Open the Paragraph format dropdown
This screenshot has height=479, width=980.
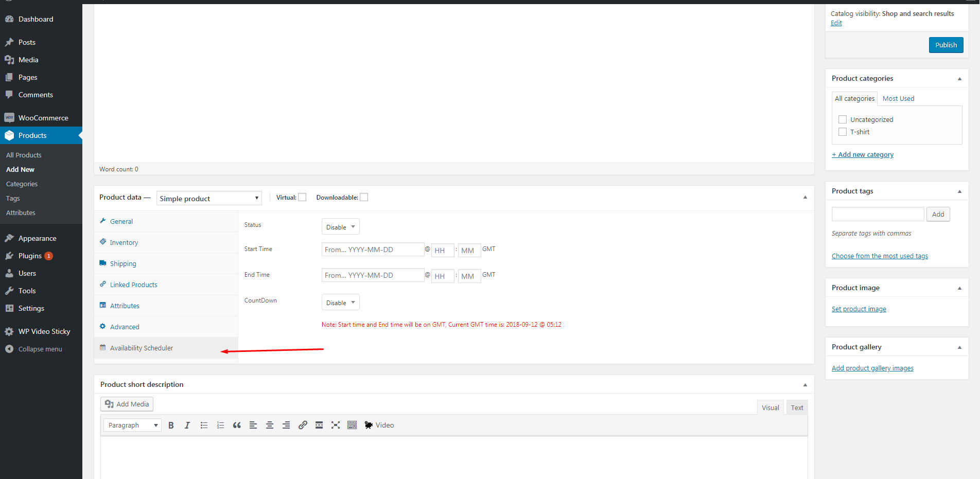tap(132, 425)
